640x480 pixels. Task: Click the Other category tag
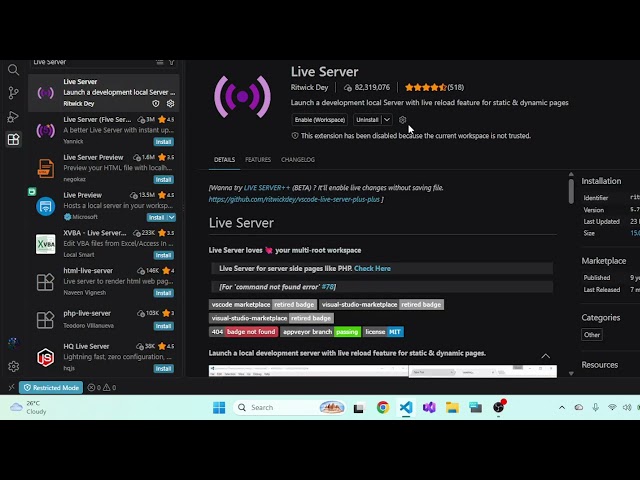tap(591, 335)
